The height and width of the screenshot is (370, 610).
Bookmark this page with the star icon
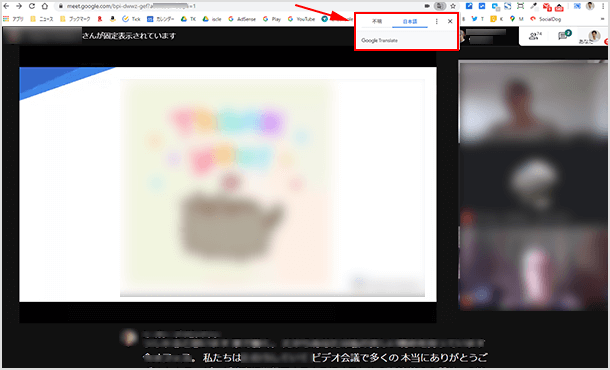click(453, 6)
